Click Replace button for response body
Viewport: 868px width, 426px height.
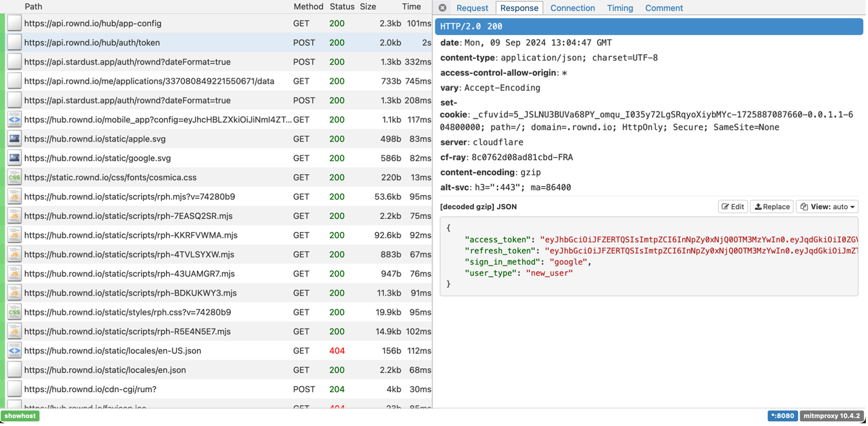pyautogui.click(x=772, y=207)
